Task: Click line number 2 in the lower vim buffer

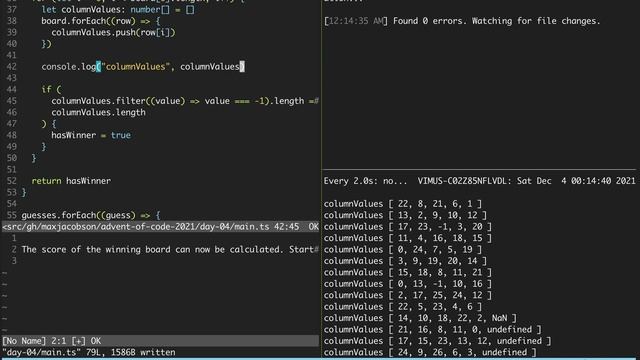Action: 14,249
